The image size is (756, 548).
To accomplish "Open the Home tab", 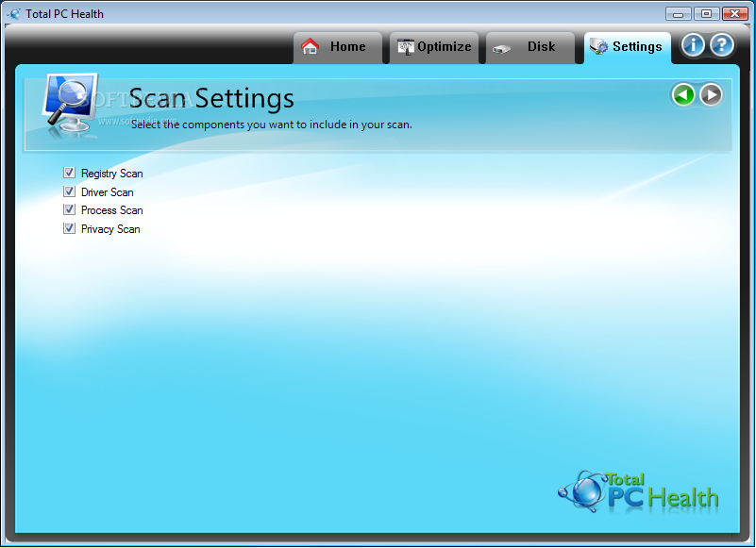I will [338, 47].
